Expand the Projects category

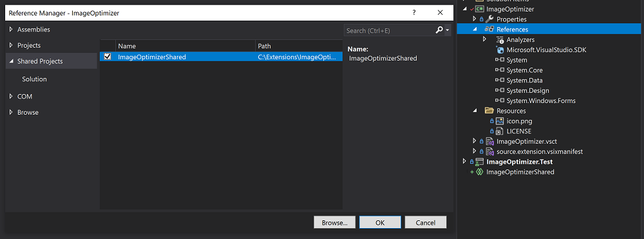11,45
